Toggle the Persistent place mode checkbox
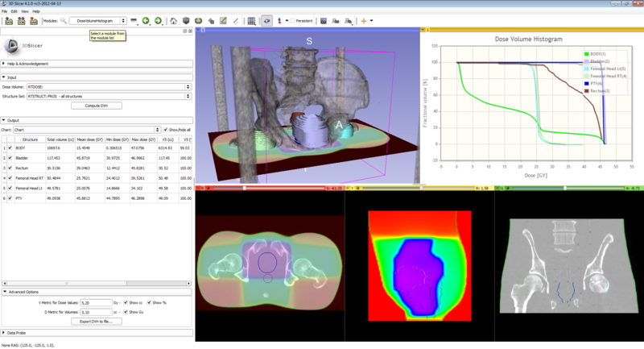Viewport: 644px width, 349px height. point(293,21)
